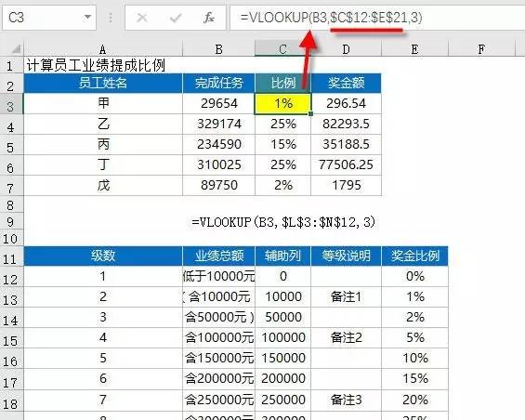Open the insert function fx icon

click(209, 18)
